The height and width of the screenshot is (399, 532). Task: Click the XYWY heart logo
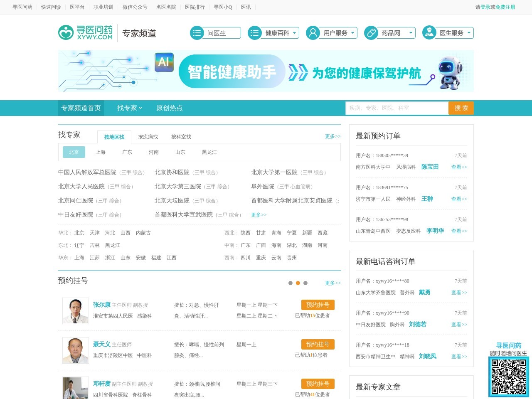65,32
